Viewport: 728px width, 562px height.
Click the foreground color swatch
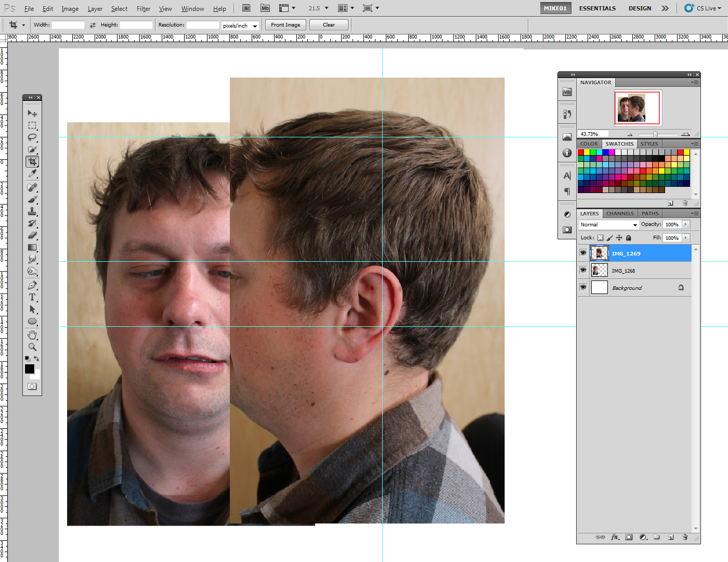[30, 369]
